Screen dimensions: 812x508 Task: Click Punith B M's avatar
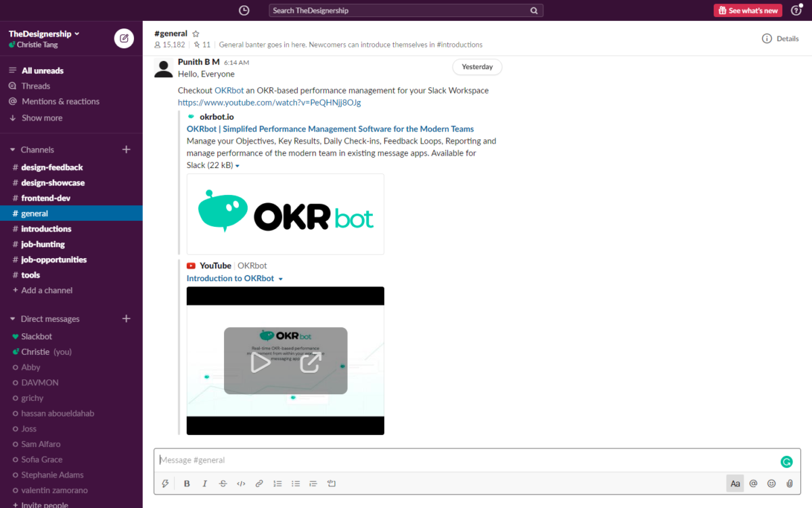(163, 68)
